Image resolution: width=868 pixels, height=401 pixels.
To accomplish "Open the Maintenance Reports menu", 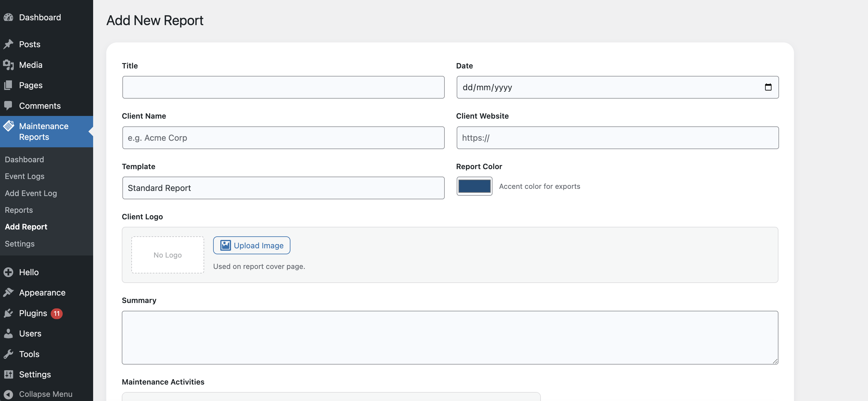I will click(47, 131).
